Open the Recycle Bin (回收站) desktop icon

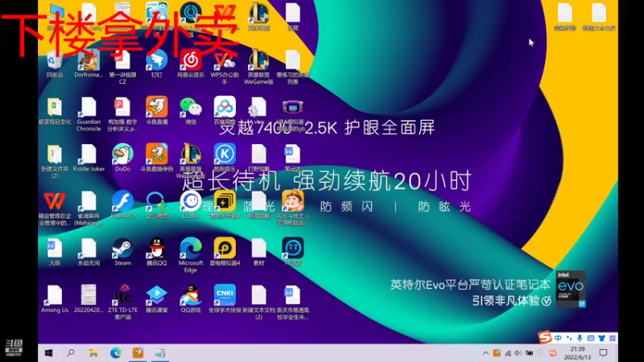point(54,63)
